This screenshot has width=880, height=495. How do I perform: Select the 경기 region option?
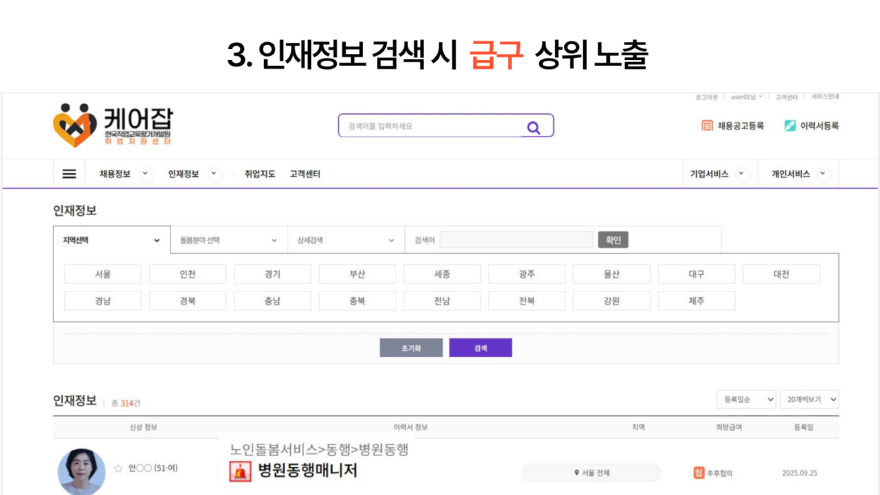tap(273, 274)
